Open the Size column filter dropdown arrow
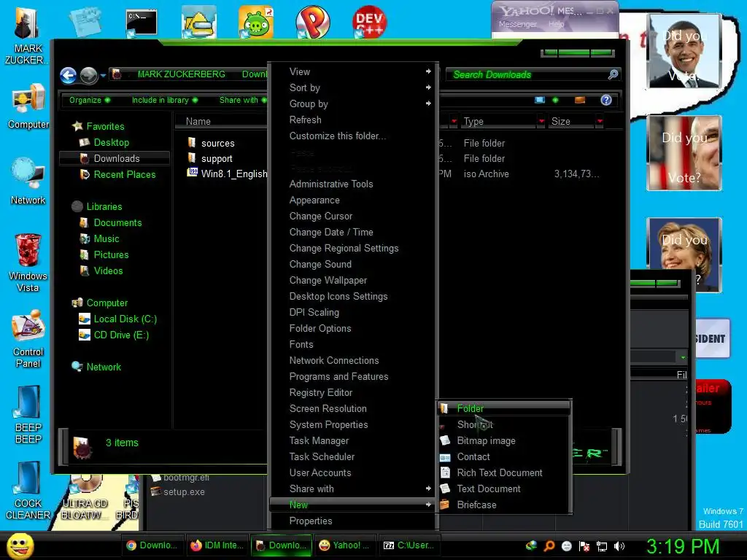 600,122
